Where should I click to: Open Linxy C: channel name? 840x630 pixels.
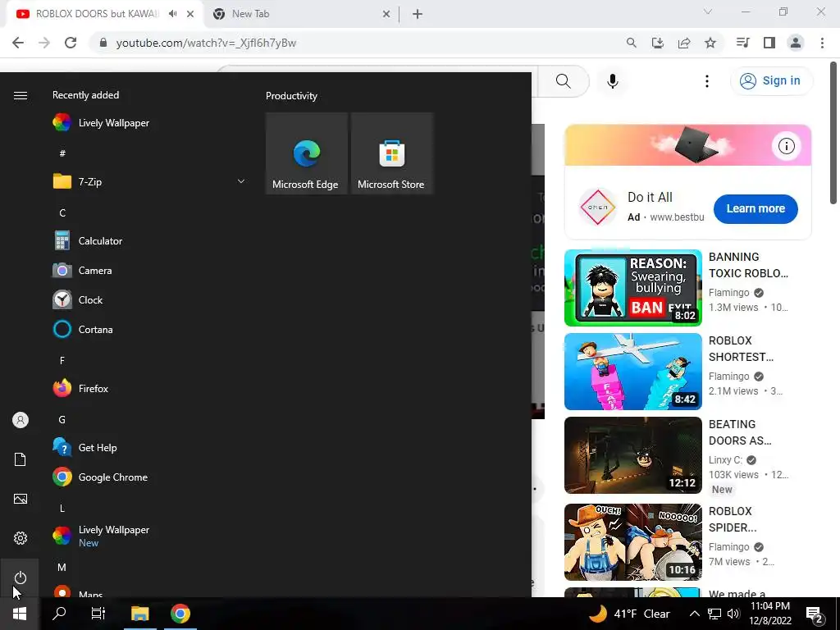click(x=725, y=459)
